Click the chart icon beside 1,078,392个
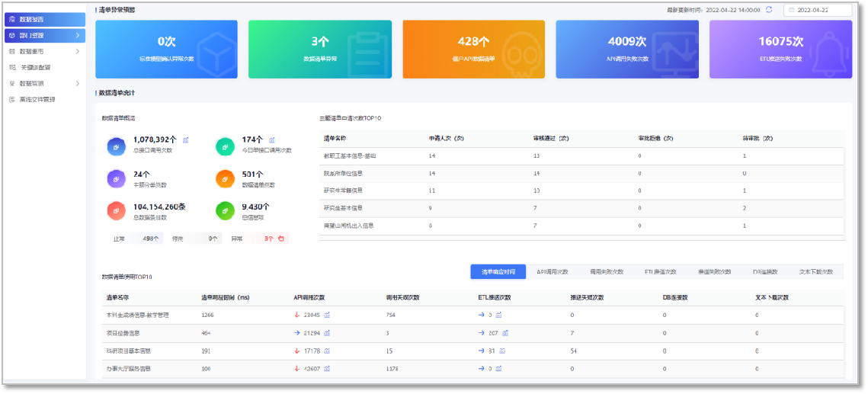This screenshot has width=868, height=394. (x=185, y=140)
